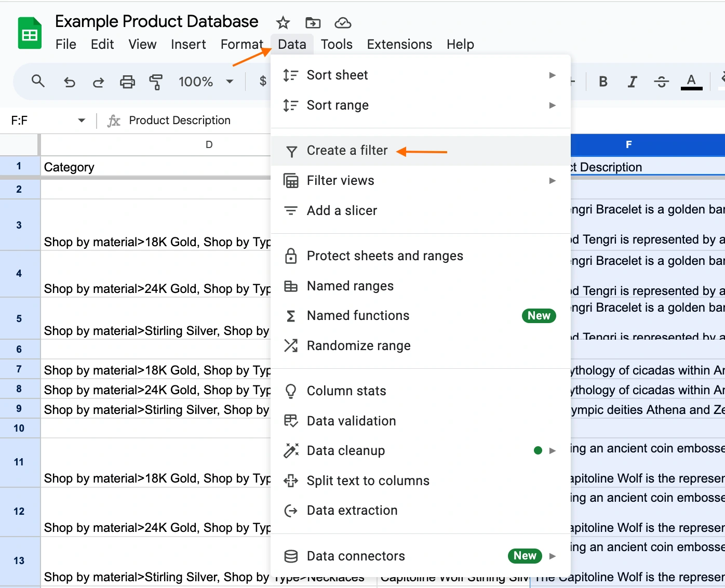This screenshot has height=588, width=725.
Task: Click the database icon for Data connectors
Action: pyautogui.click(x=291, y=556)
